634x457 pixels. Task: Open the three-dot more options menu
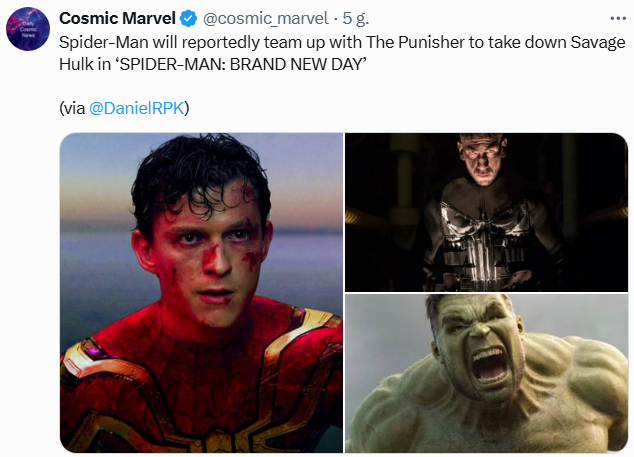(x=618, y=19)
